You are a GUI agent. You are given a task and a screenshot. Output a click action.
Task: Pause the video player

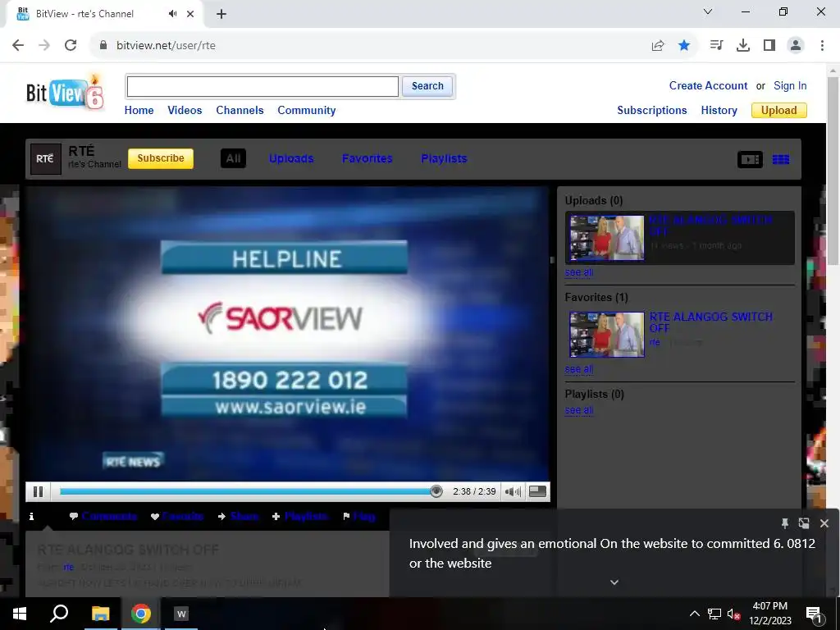coord(38,491)
